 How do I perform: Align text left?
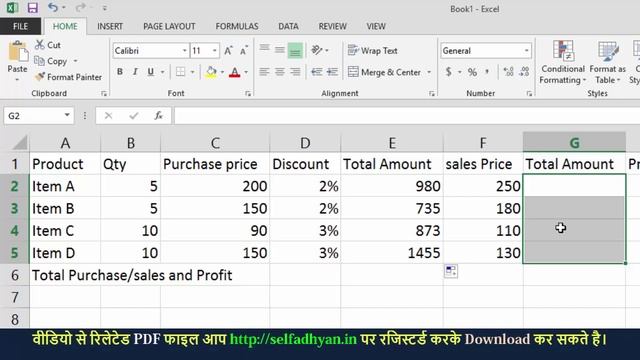click(x=264, y=72)
